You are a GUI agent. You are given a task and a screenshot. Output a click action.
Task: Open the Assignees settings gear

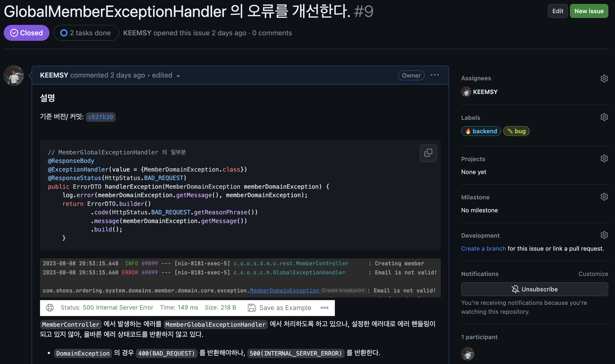coord(604,79)
